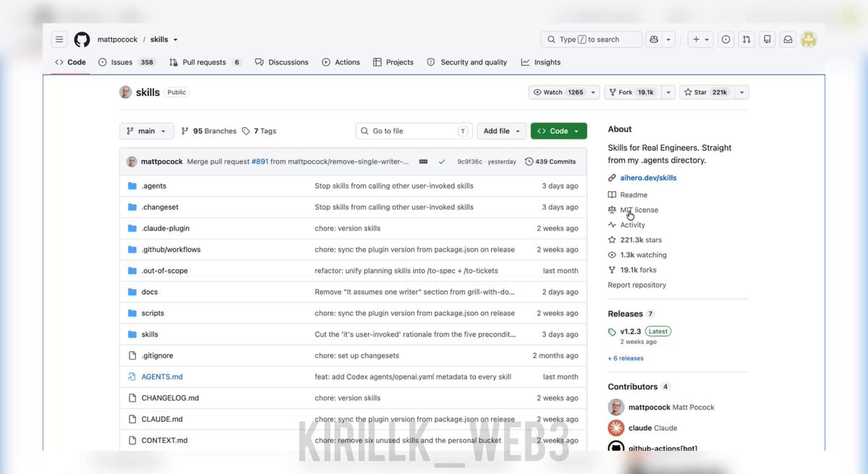View the 7 Tags link
The height and width of the screenshot is (474, 868).
259,131
